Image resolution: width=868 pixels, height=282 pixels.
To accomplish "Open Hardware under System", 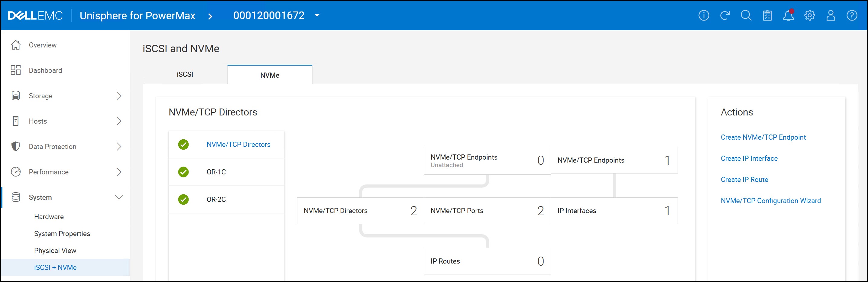I will click(x=49, y=217).
